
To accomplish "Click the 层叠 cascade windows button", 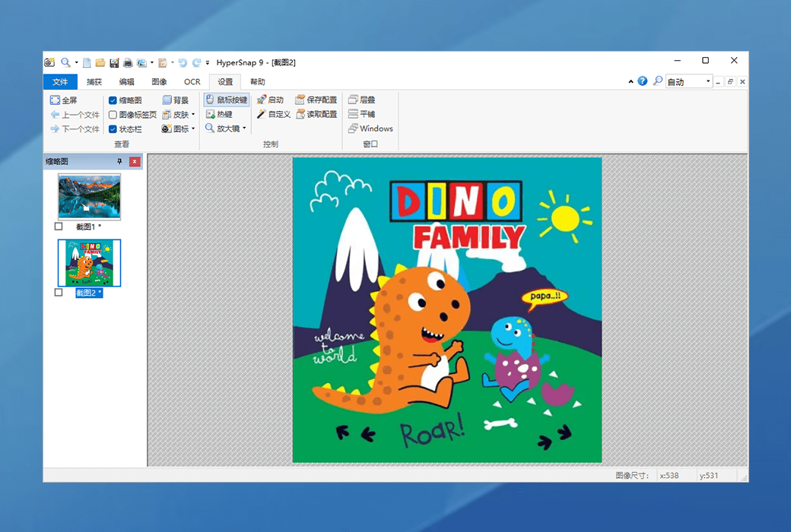I will click(362, 100).
